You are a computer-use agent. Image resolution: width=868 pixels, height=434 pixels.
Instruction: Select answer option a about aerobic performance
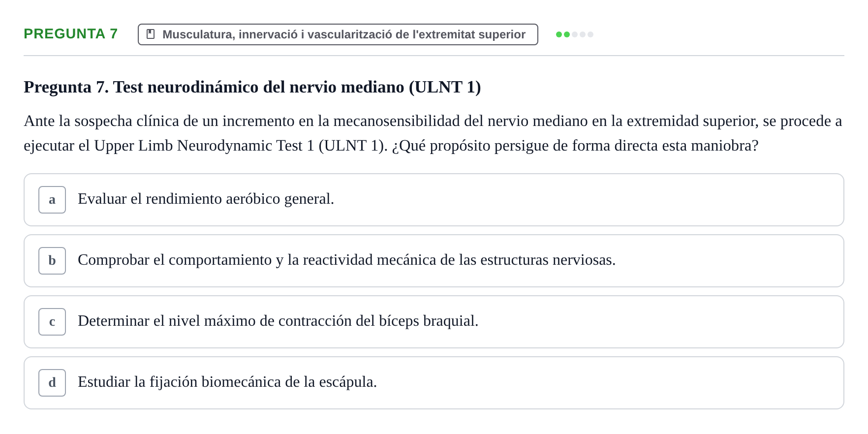tap(434, 200)
